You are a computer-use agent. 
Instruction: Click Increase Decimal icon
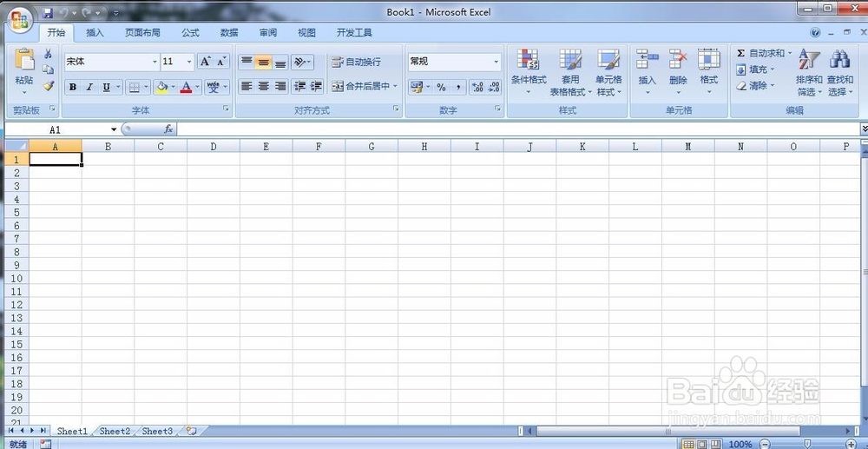[x=477, y=87]
